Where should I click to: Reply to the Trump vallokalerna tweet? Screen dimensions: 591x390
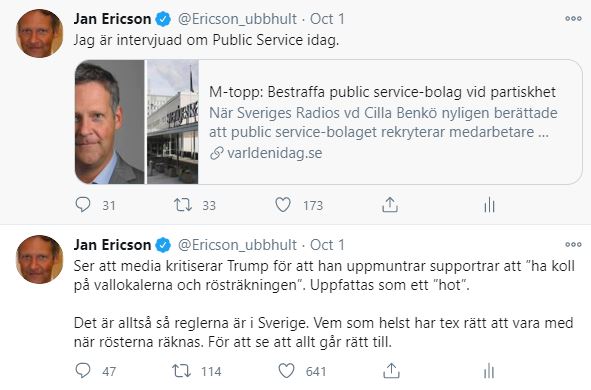(83, 371)
